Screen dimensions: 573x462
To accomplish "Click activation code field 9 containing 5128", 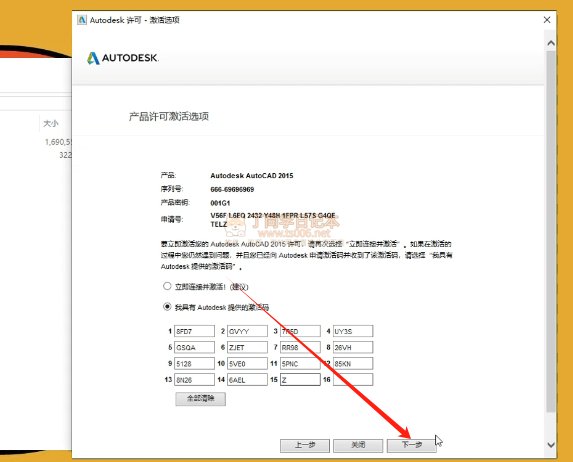I will pyautogui.click(x=194, y=363).
